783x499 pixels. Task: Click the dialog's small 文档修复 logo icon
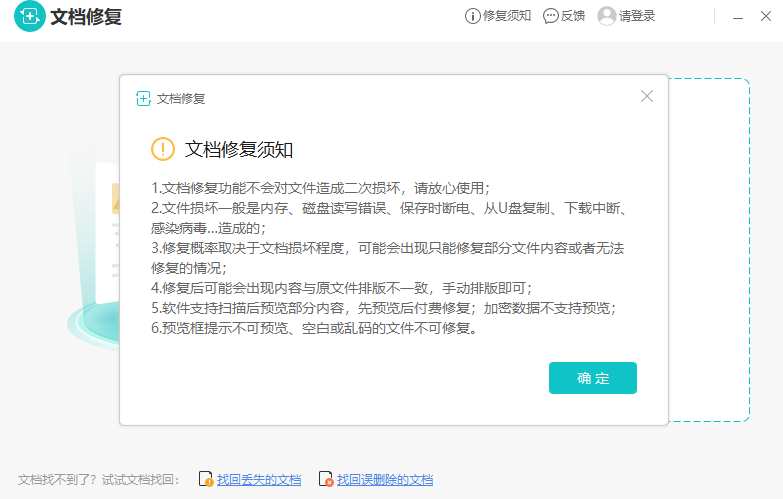pos(143,98)
